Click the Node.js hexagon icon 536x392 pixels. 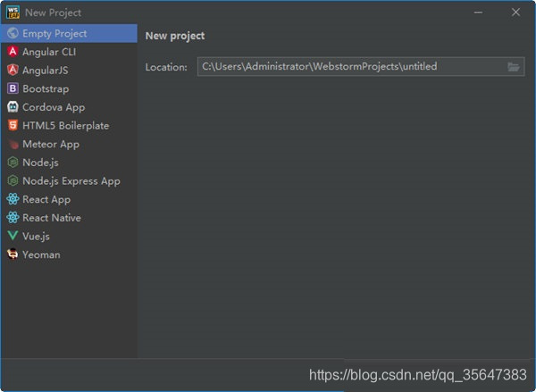click(x=13, y=163)
